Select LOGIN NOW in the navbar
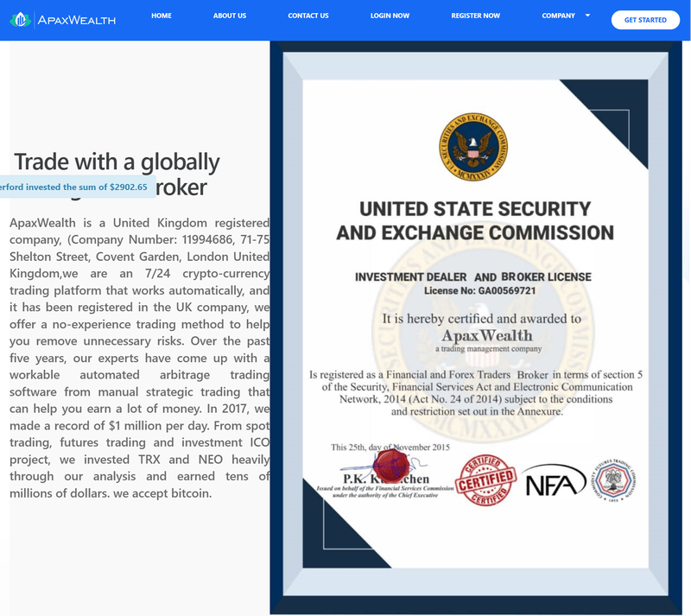This screenshot has height=616, width=691. [390, 16]
